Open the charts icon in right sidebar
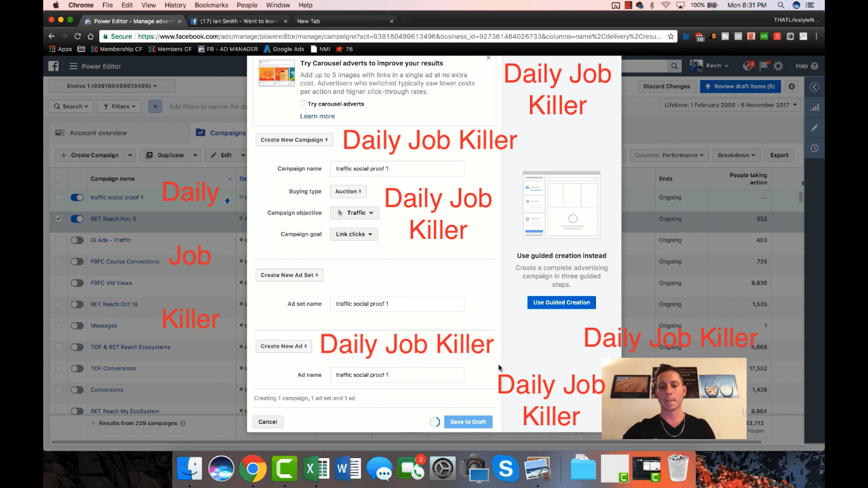The width and height of the screenshot is (868, 488). click(x=815, y=107)
